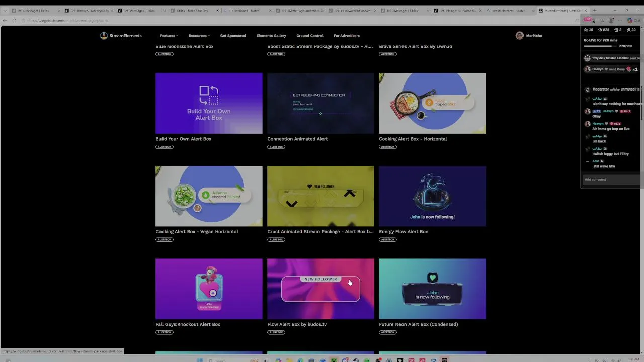Switch to the Extensions - Twitch tab

point(247,10)
